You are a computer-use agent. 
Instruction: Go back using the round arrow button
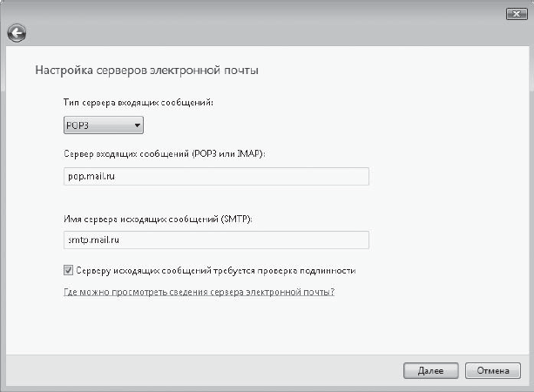[17, 33]
